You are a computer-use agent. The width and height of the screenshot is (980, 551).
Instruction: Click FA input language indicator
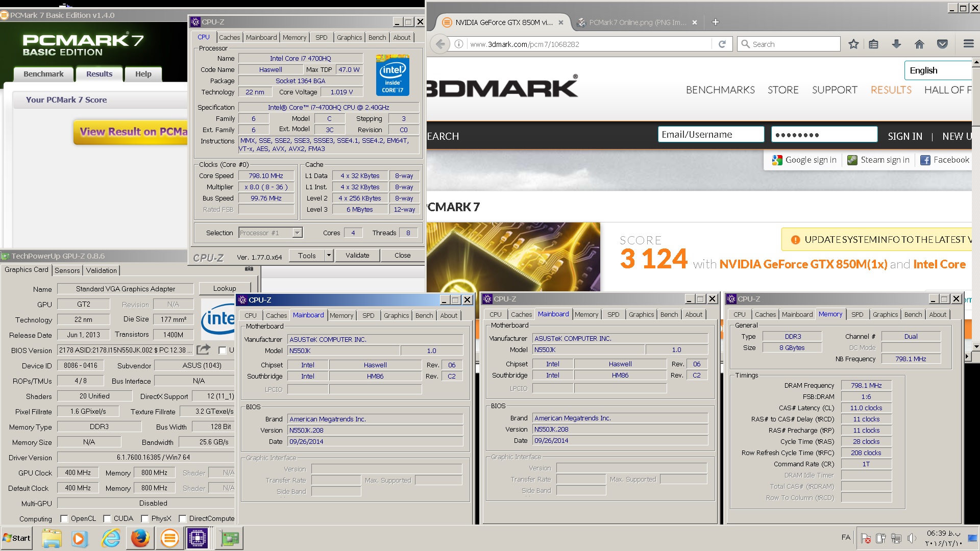click(846, 537)
